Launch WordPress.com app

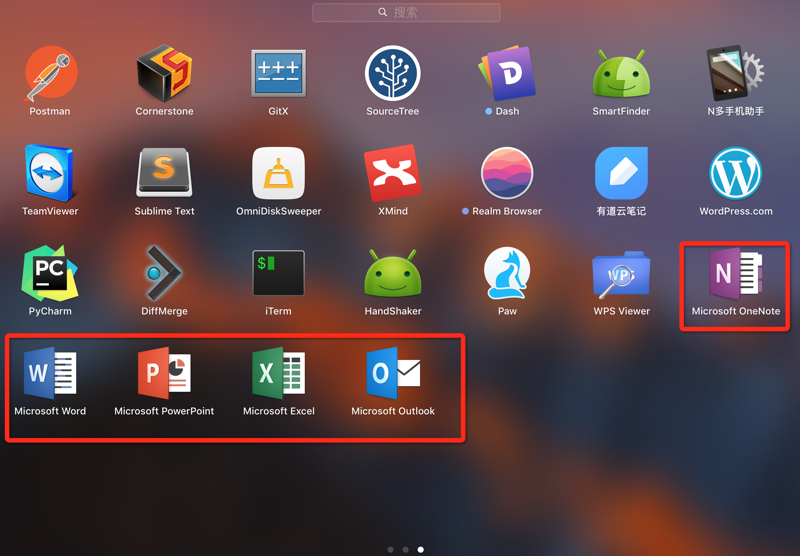point(736,173)
